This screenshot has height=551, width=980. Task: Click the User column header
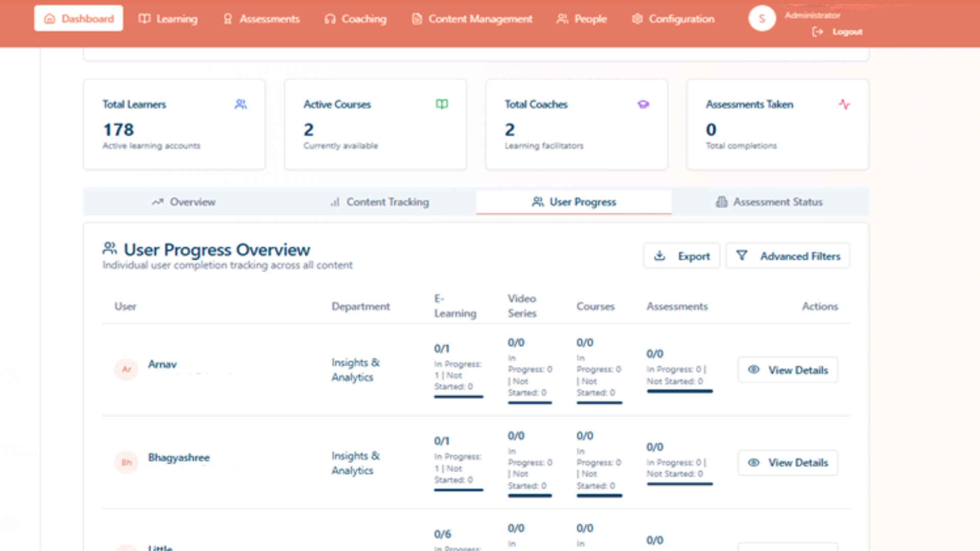(126, 306)
